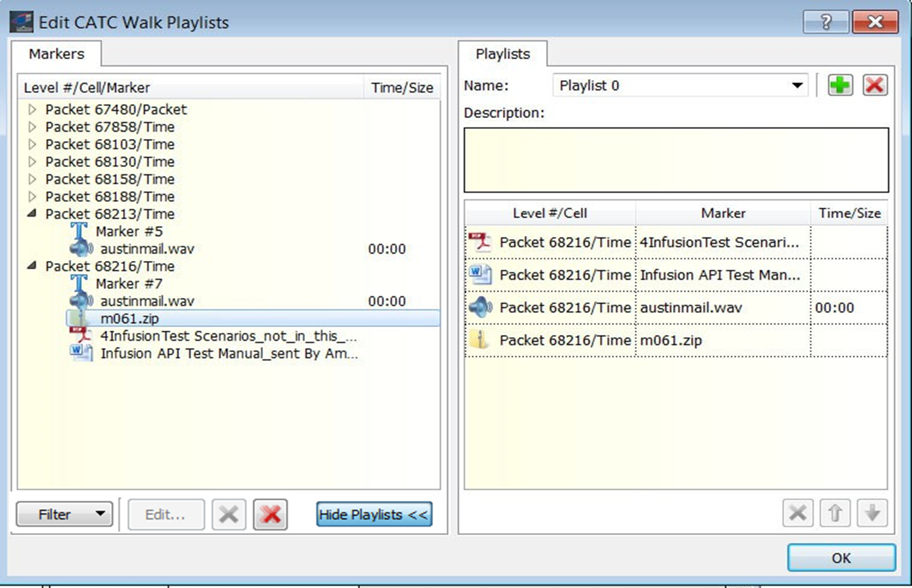The width and height of the screenshot is (912, 588).
Task: Click 00:00 time of austinmail.wav under Packet 68213
Action: pyautogui.click(x=387, y=249)
